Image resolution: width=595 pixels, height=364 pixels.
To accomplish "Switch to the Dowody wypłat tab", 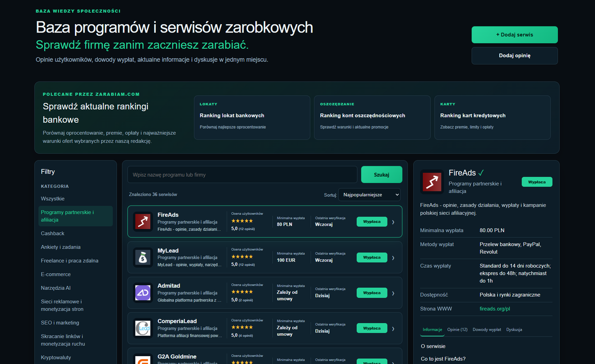I will (487, 330).
